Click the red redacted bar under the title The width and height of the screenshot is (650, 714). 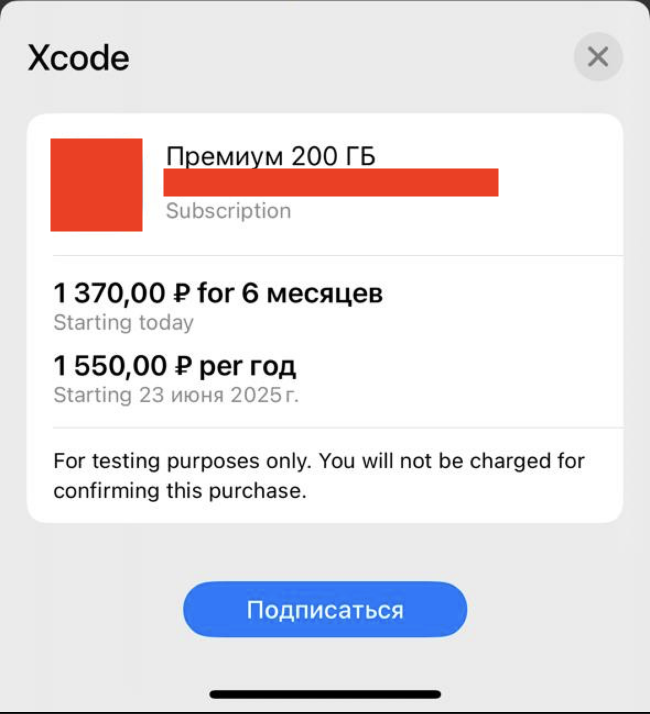point(331,183)
